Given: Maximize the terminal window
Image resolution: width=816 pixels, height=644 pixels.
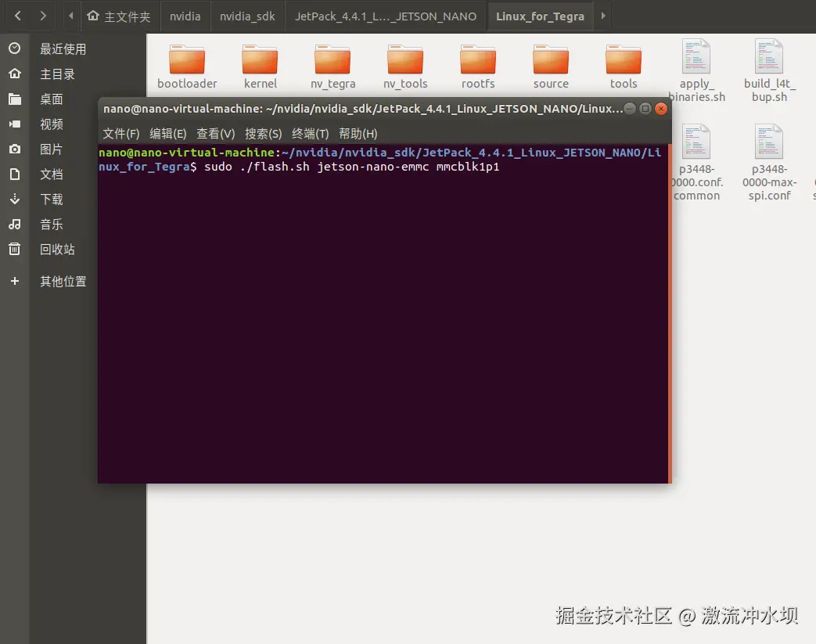Looking at the screenshot, I should point(645,108).
